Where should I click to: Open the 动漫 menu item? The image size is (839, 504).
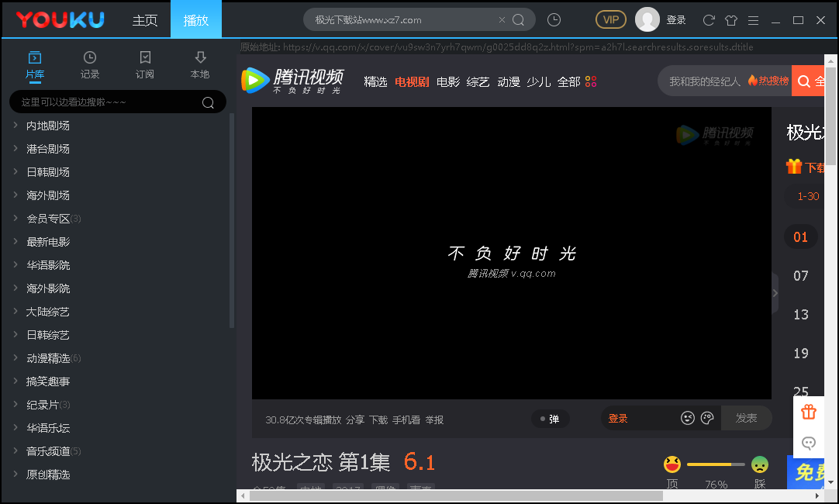click(x=509, y=82)
